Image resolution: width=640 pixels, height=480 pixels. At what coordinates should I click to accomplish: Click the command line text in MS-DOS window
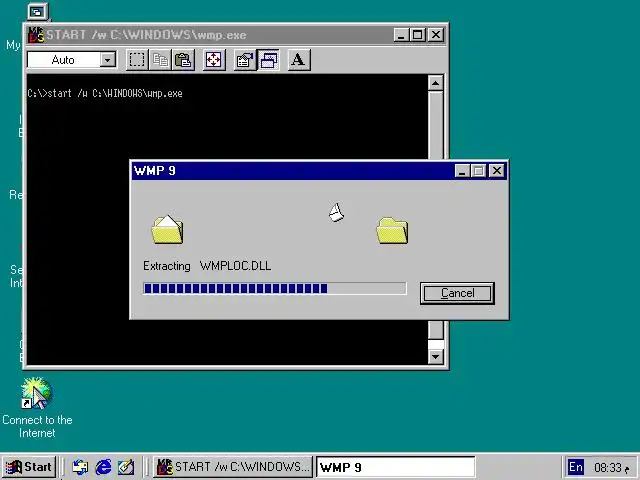point(105,93)
